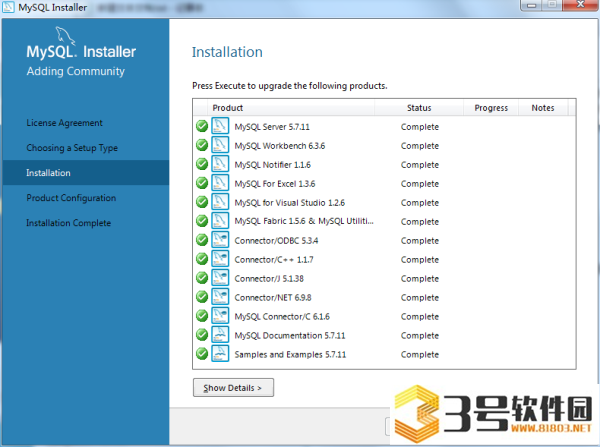Select the Connector/ODBC 5.3.4 row text
This screenshot has width=600, height=447.
coord(276,241)
